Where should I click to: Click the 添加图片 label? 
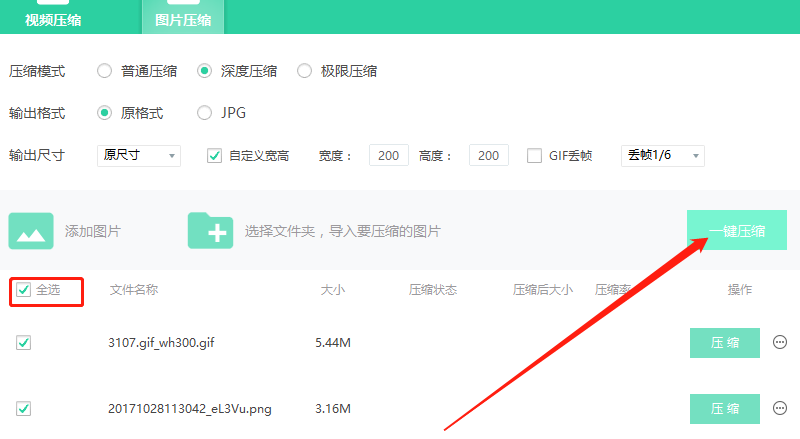tap(93, 231)
